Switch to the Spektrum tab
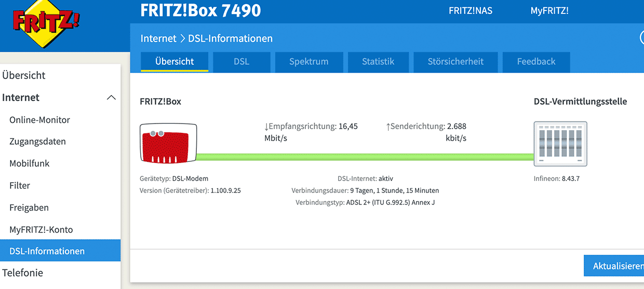 click(x=309, y=61)
